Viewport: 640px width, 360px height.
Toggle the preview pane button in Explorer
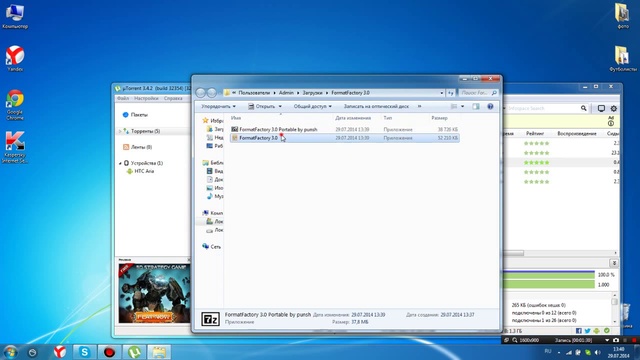click(x=476, y=107)
